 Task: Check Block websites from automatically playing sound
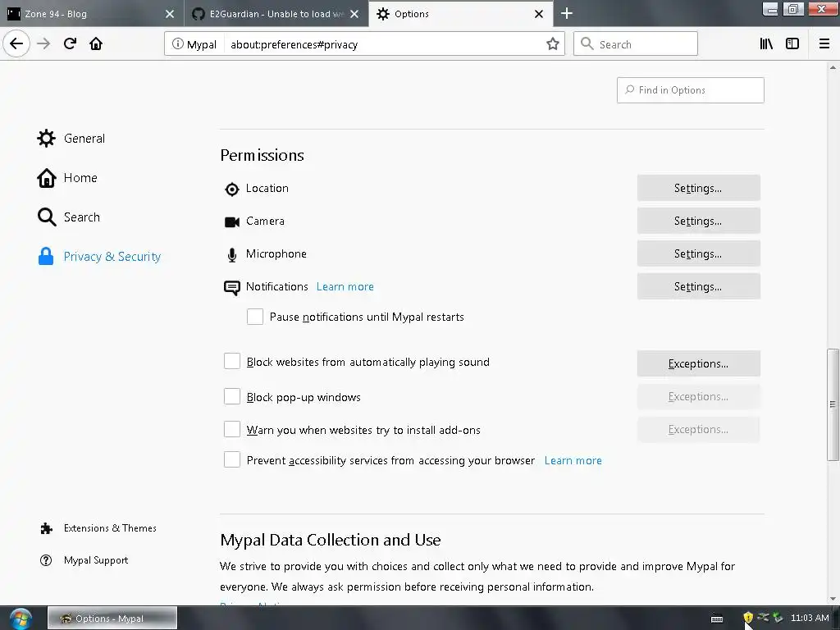(x=232, y=362)
